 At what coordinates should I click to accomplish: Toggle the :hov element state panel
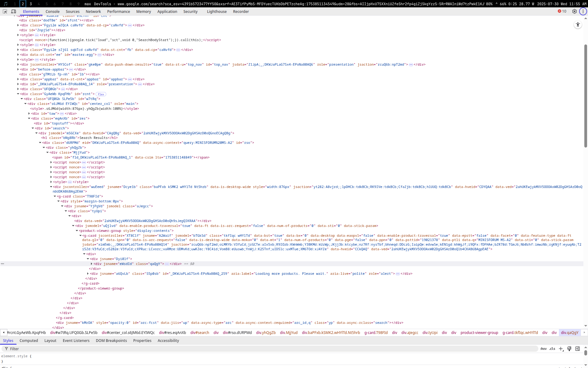(x=544, y=349)
